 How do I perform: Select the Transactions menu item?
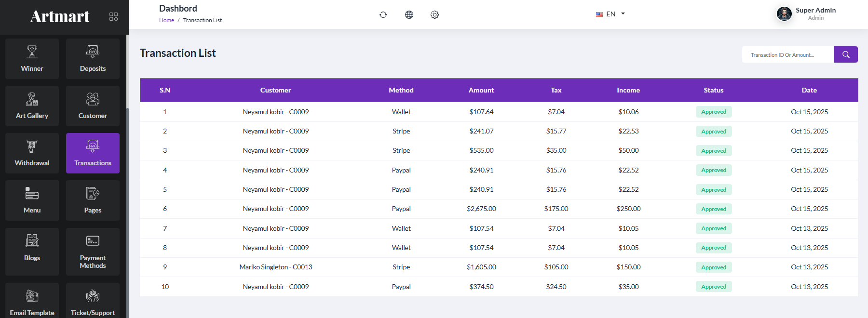93,153
